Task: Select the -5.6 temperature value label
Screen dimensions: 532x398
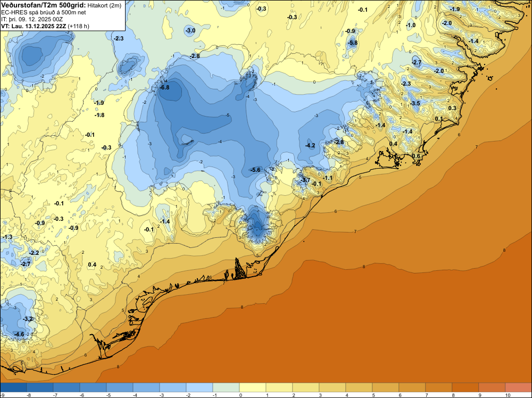Action: coord(255,170)
